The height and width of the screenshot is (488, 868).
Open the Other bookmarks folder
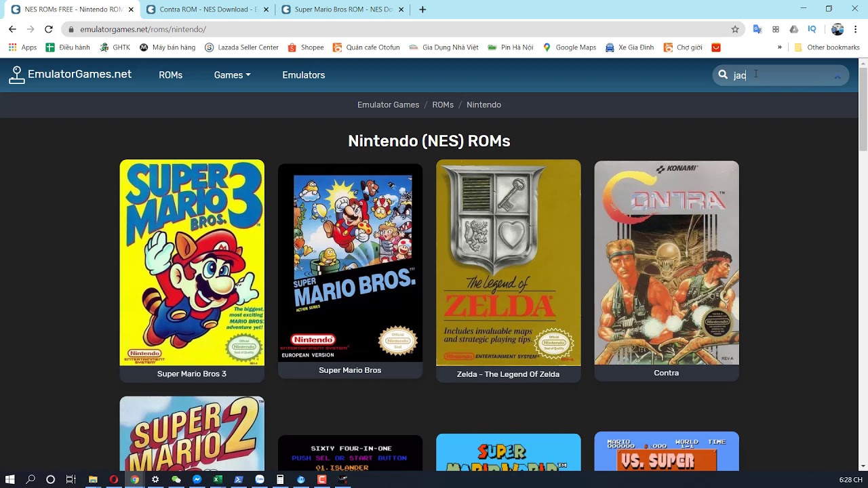[x=827, y=47]
